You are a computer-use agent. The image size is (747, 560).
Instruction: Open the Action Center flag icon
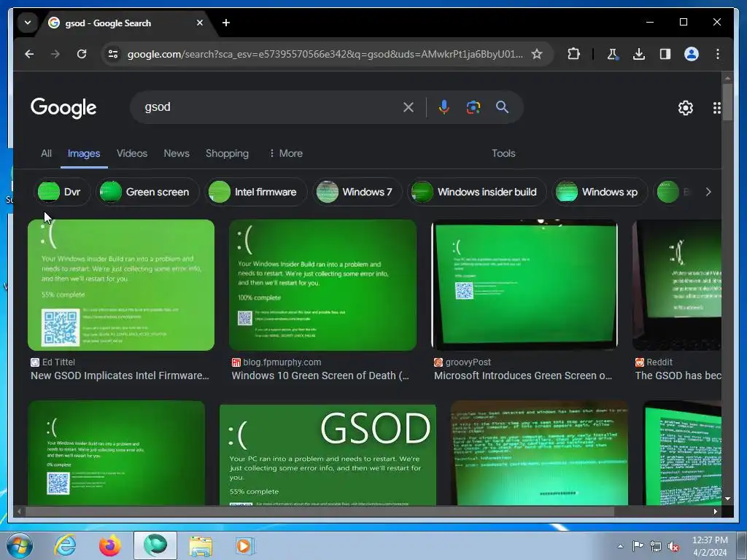click(x=638, y=546)
